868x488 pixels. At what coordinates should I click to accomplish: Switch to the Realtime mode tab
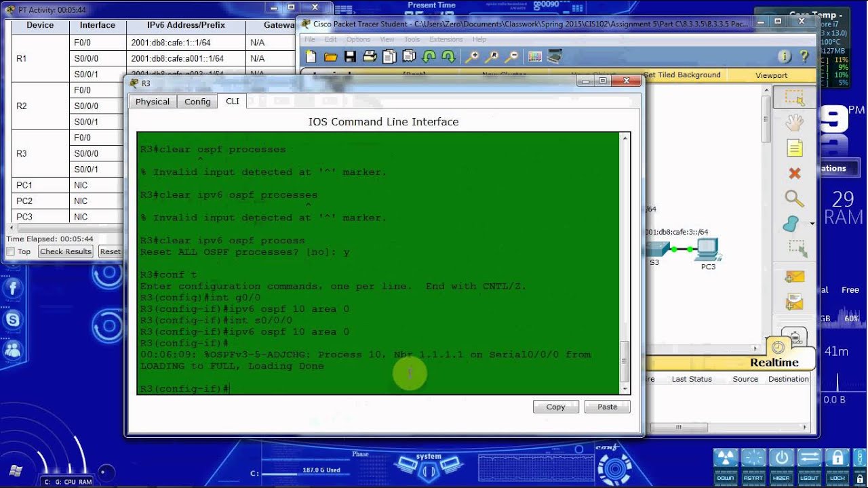point(774,363)
